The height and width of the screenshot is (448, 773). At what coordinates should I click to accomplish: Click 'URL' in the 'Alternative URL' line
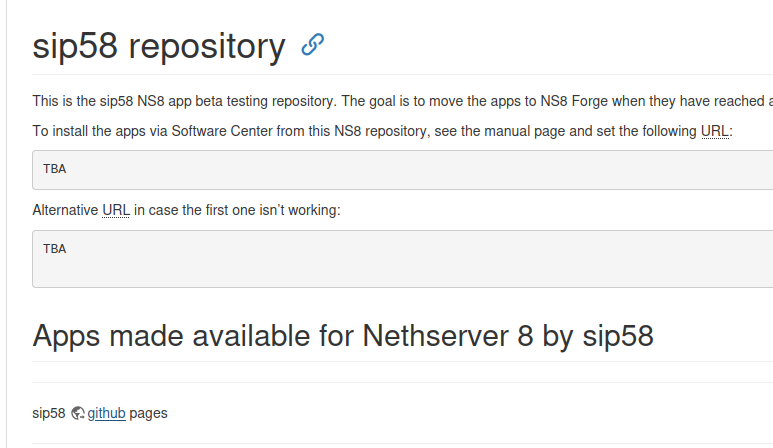click(x=116, y=210)
